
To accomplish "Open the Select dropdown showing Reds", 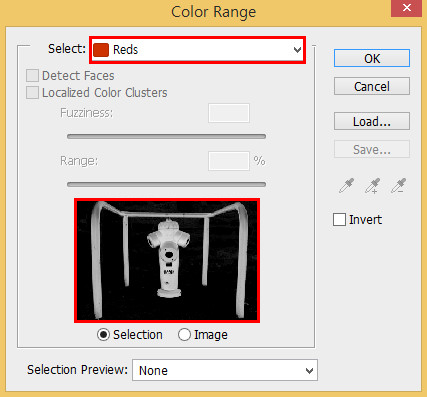I will pos(197,50).
